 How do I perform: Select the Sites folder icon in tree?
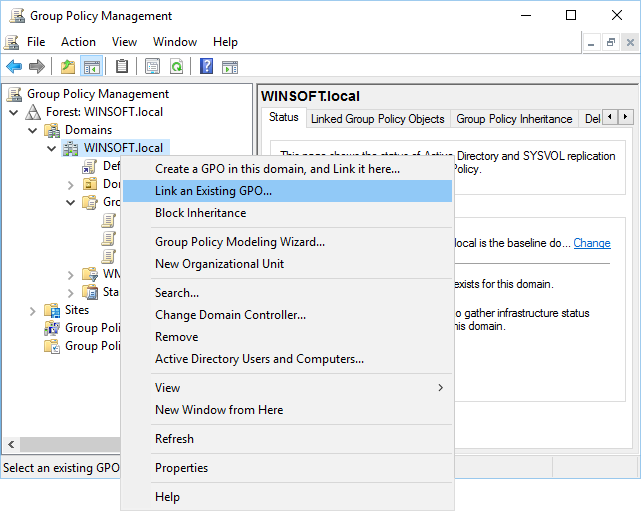pos(52,310)
